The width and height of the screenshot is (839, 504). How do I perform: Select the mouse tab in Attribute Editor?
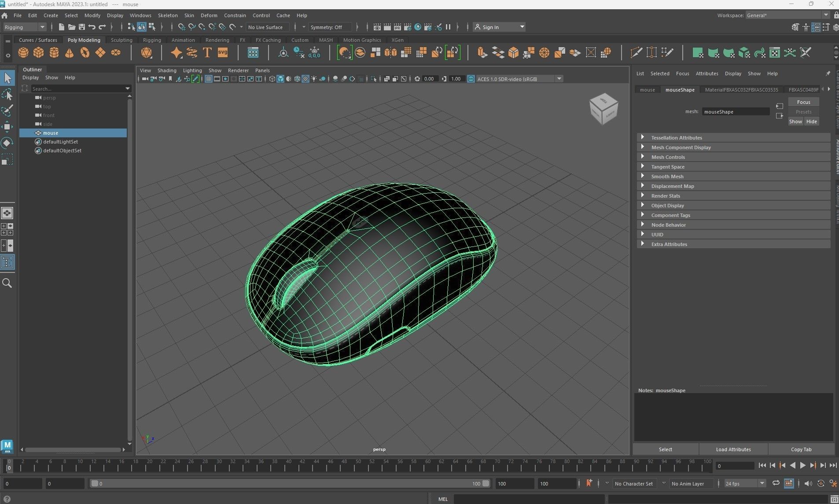click(x=647, y=90)
